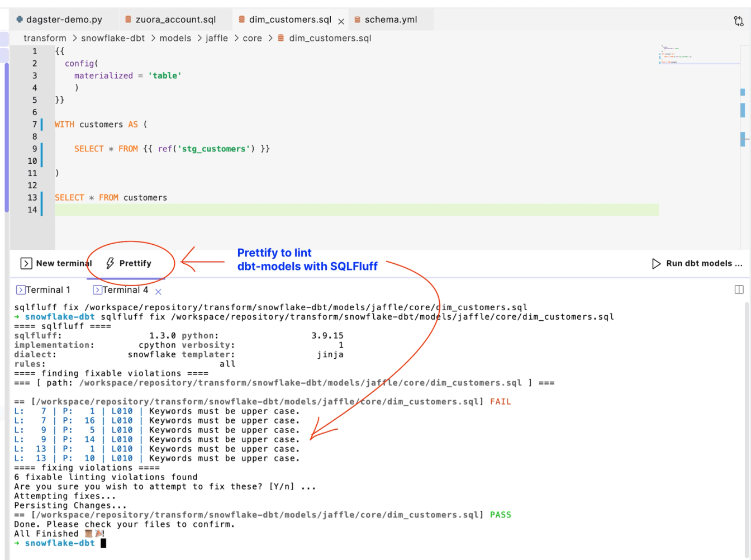Click 'models' breadcrumb segment
Screen dimensions: 751x560
[x=175, y=38]
